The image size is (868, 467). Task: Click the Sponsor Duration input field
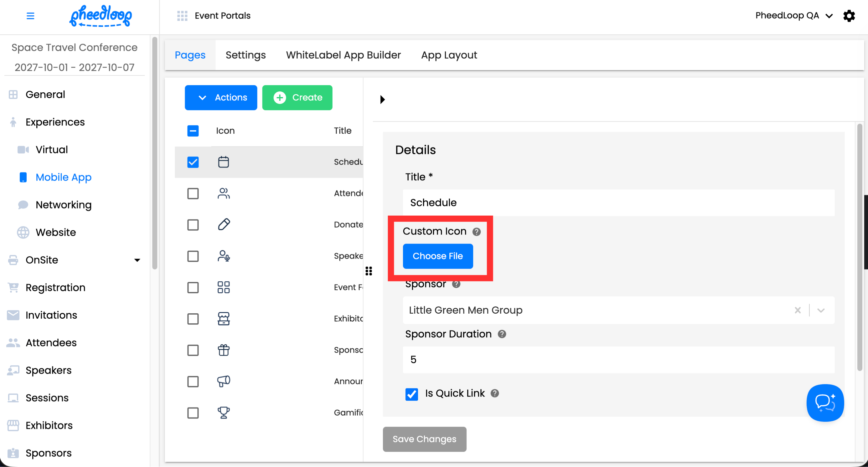[618, 360]
